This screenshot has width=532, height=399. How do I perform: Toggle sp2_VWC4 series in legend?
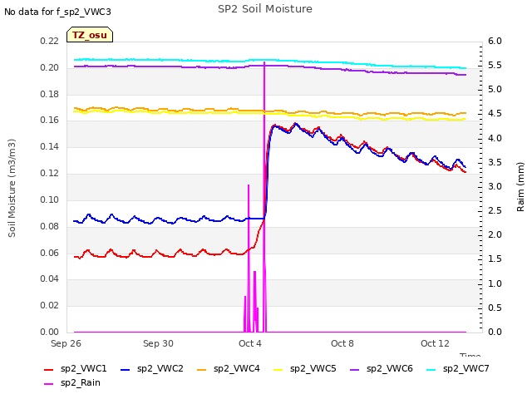click(x=229, y=369)
